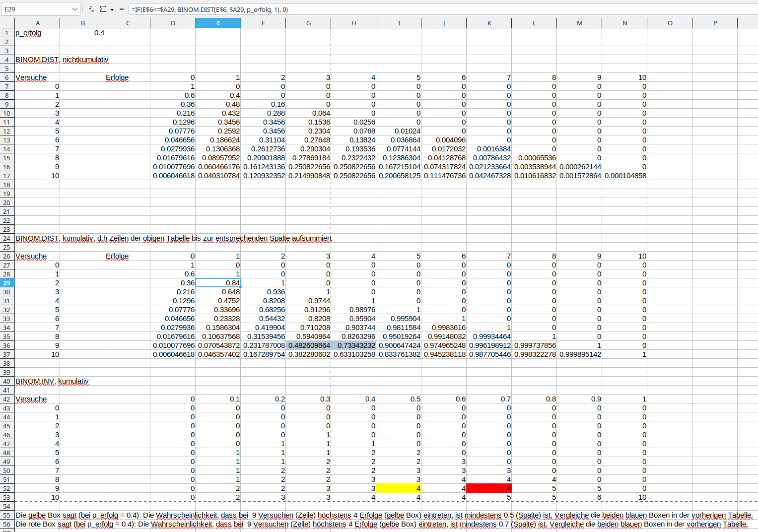Select column header E
This screenshot has width=758, height=532.
click(x=218, y=23)
